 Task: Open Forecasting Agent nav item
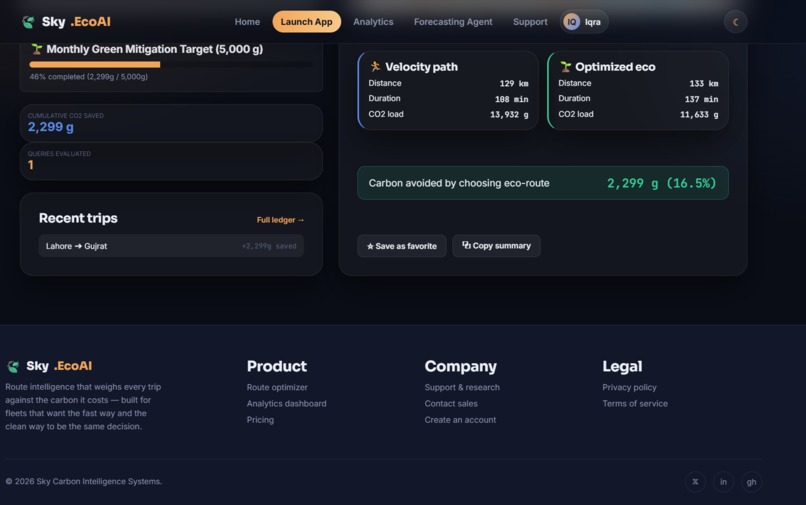pyautogui.click(x=453, y=22)
